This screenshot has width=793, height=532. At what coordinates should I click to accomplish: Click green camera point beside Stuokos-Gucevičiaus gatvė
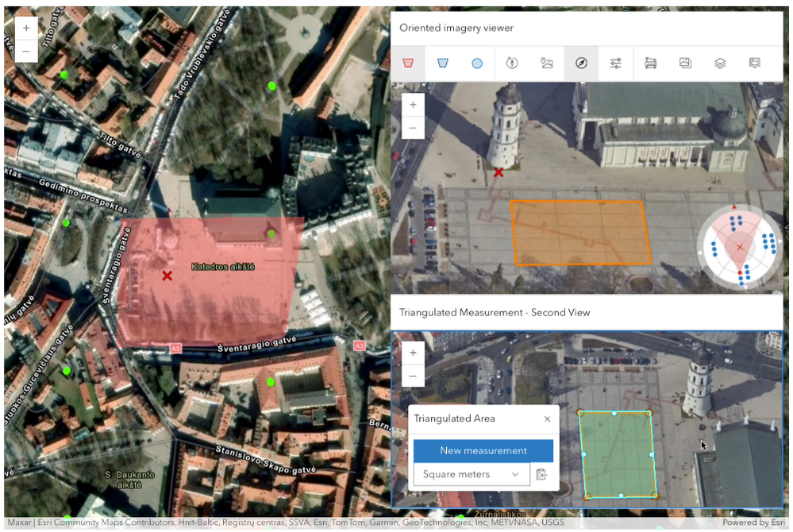tap(67, 371)
